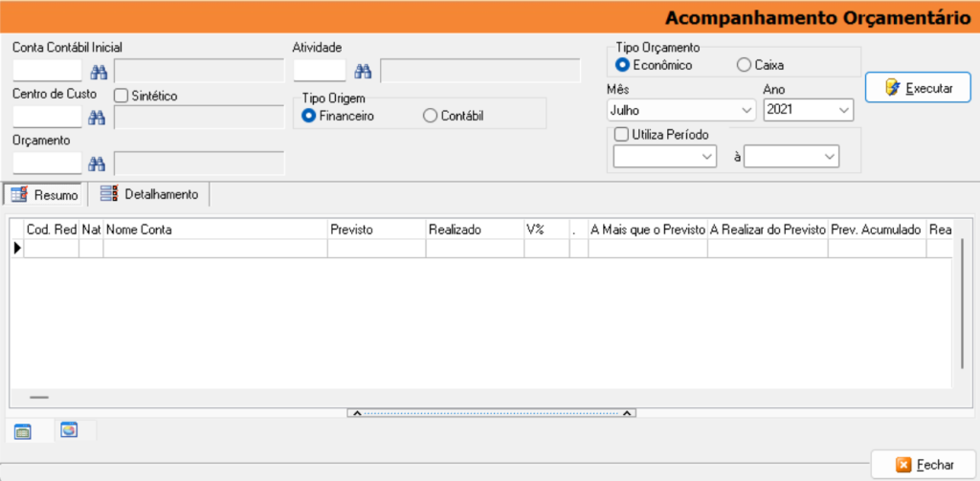Select the Caixa budget type option

tap(744, 65)
